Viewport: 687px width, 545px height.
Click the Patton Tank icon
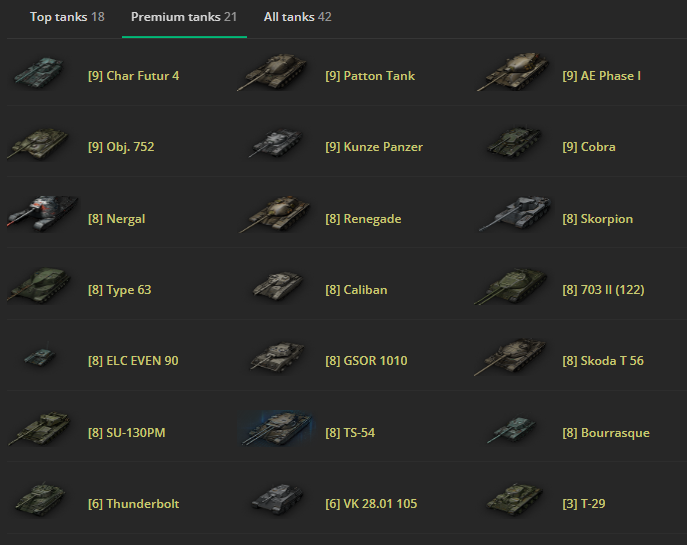273,72
